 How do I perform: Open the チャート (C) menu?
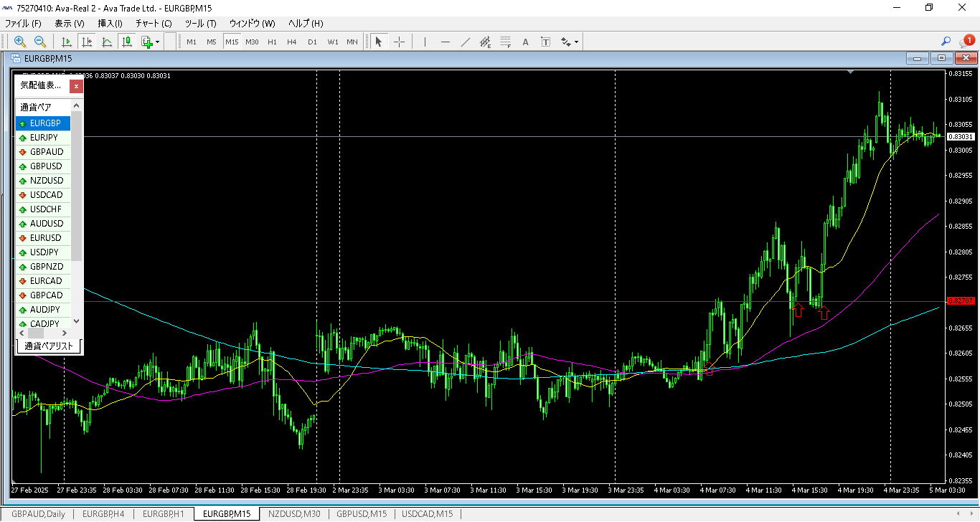[x=154, y=23]
